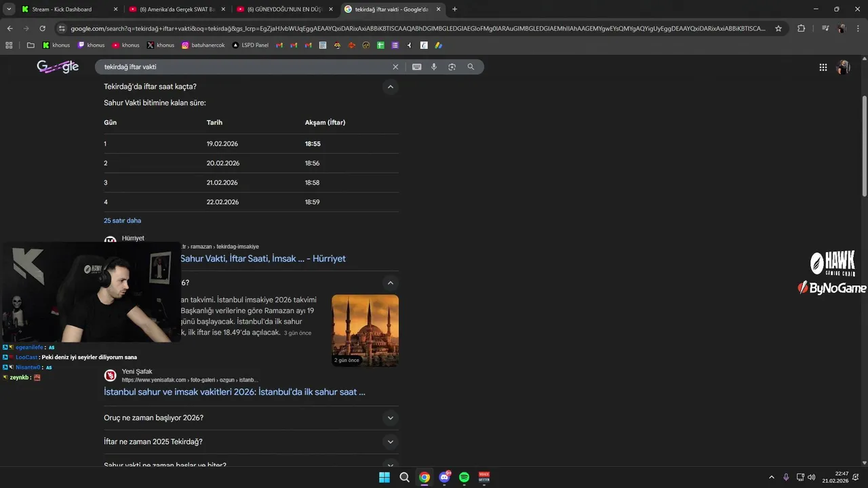The image size is (868, 488).
Task: Click the microphone tray icon
Action: [786, 477]
